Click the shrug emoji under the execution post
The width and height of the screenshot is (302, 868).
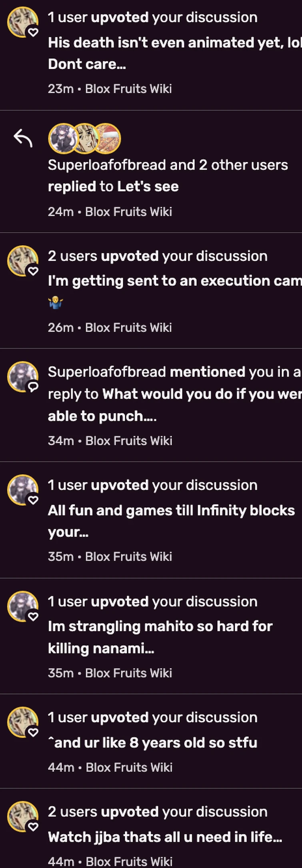pyautogui.click(x=55, y=303)
